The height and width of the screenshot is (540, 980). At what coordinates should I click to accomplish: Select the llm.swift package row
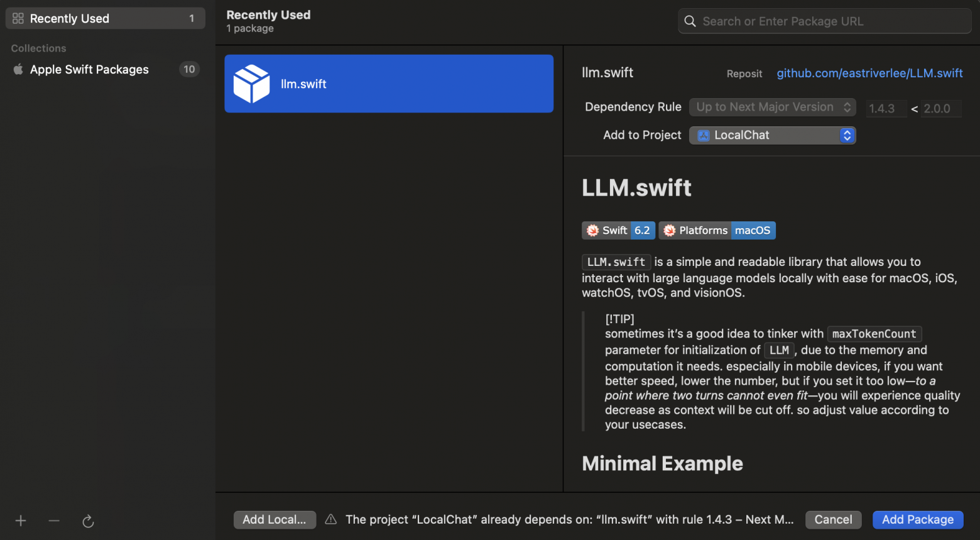click(x=389, y=83)
